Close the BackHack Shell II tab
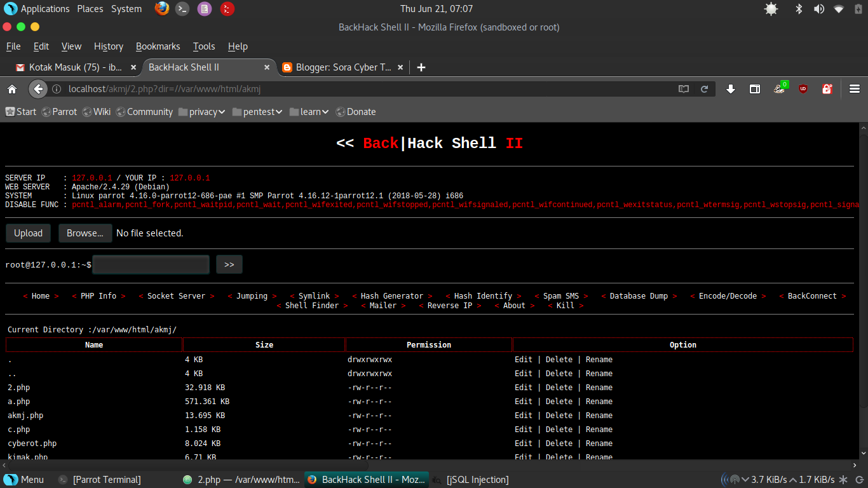This screenshot has height=488, width=868. [267, 67]
